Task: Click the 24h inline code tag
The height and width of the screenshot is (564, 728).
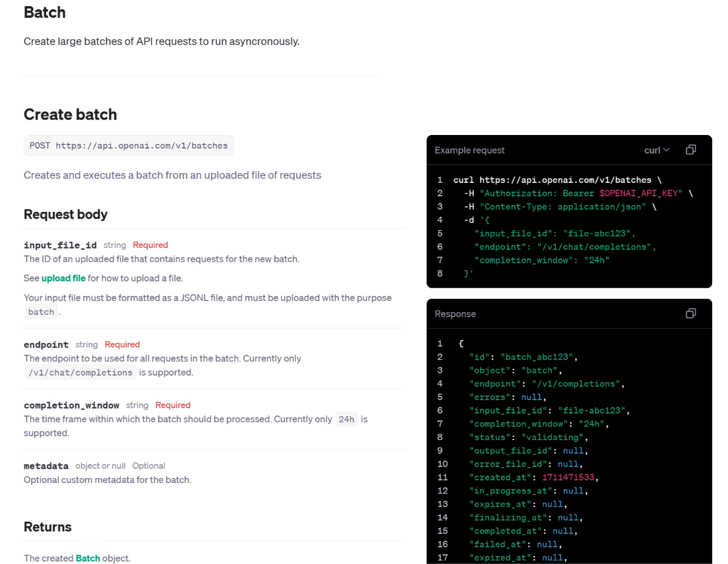Action: click(346, 419)
